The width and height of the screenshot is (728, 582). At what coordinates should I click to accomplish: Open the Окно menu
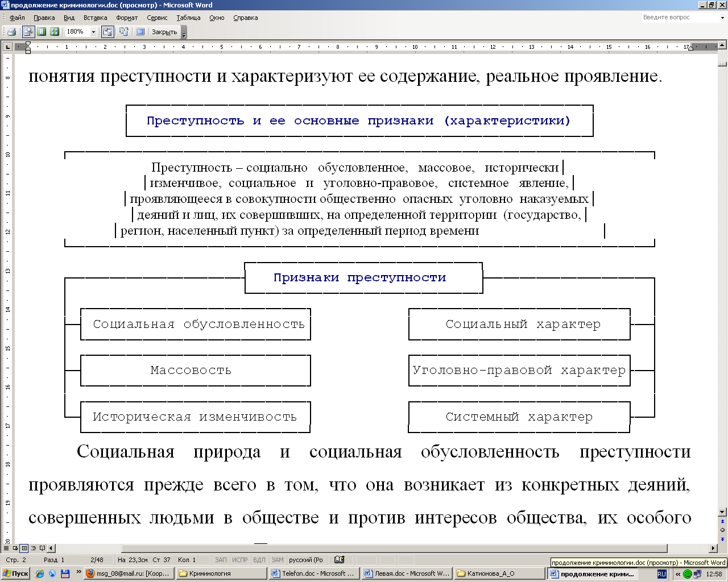pyautogui.click(x=217, y=18)
